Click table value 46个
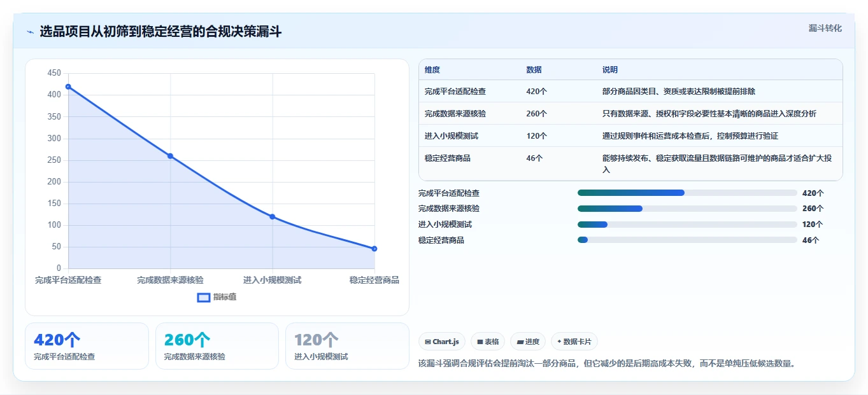Image resolution: width=868 pixels, height=395 pixels. (535, 158)
